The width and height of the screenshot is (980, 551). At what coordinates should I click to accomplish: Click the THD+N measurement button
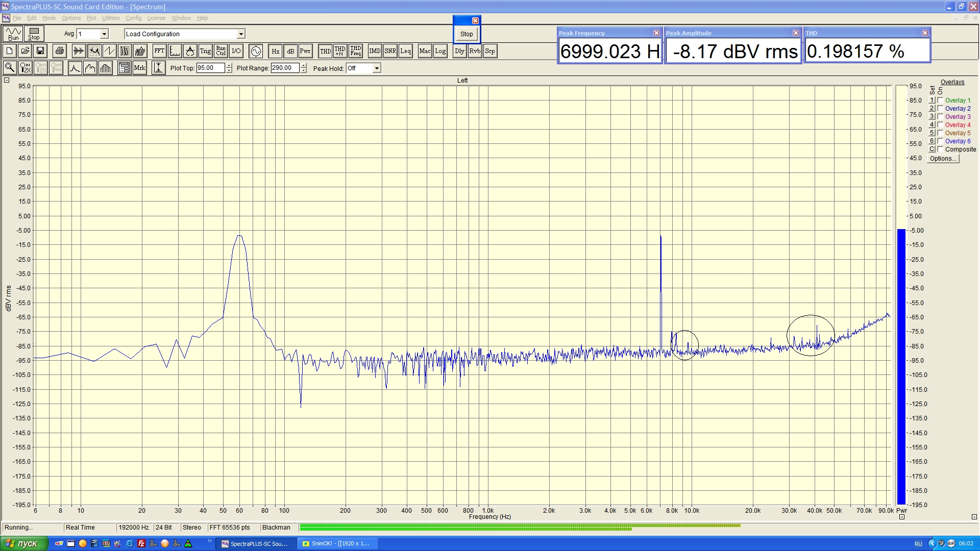pyautogui.click(x=340, y=51)
